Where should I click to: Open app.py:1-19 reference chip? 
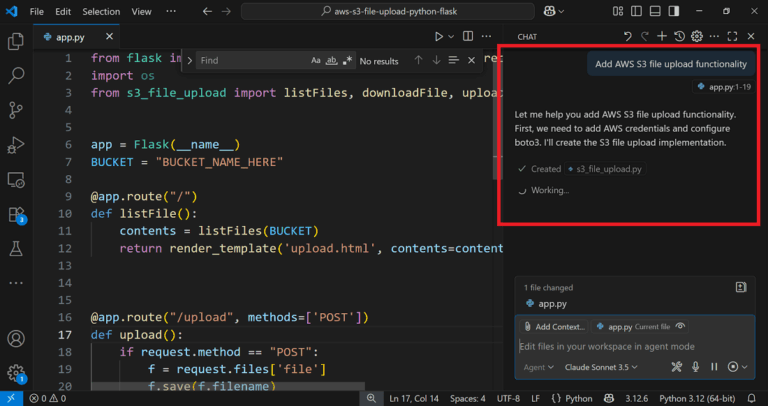[722, 87]
